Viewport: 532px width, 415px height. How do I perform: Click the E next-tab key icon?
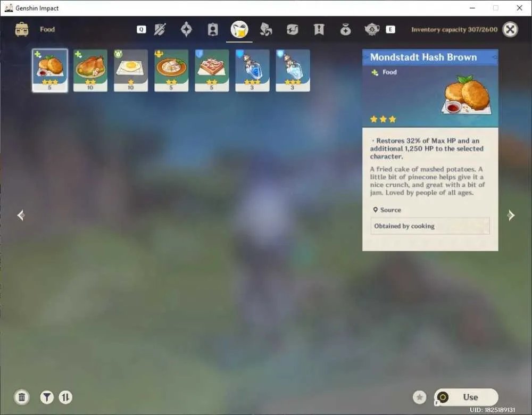point(390,29)
